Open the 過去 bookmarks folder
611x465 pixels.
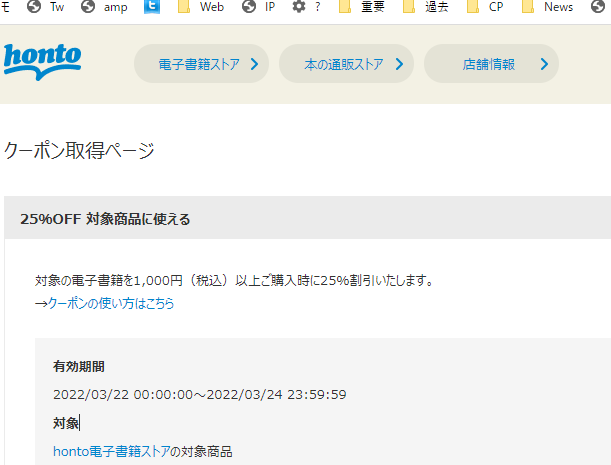[x=425, y=7]
